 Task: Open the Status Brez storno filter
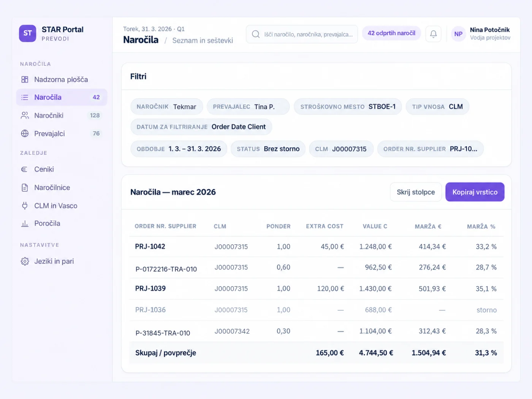[268, 149]
